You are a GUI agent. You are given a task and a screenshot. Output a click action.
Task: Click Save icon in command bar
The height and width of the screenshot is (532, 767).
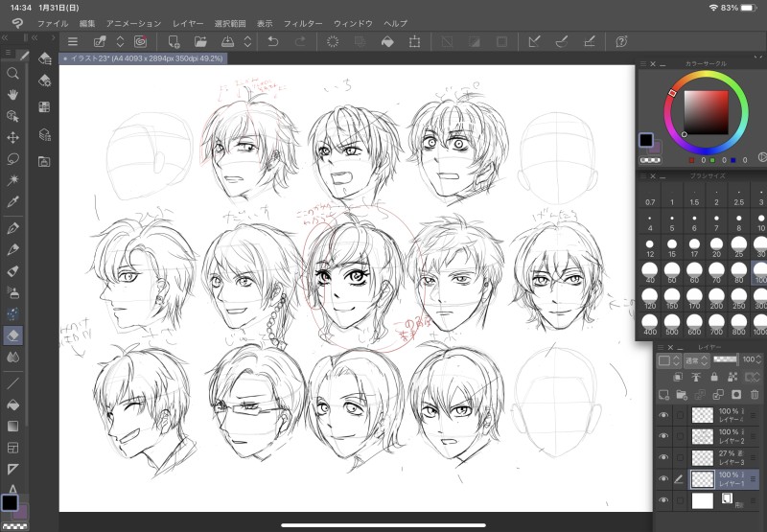(227, 42)
